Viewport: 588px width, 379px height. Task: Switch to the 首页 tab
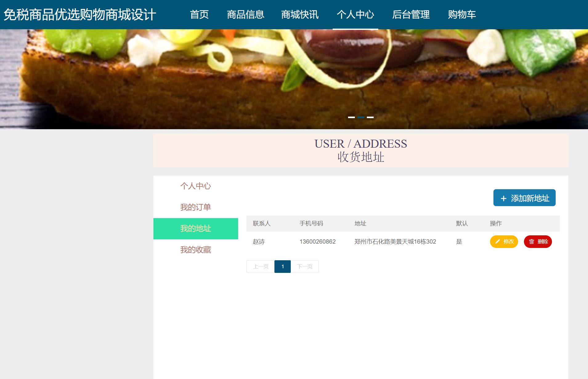click(200, 14)
